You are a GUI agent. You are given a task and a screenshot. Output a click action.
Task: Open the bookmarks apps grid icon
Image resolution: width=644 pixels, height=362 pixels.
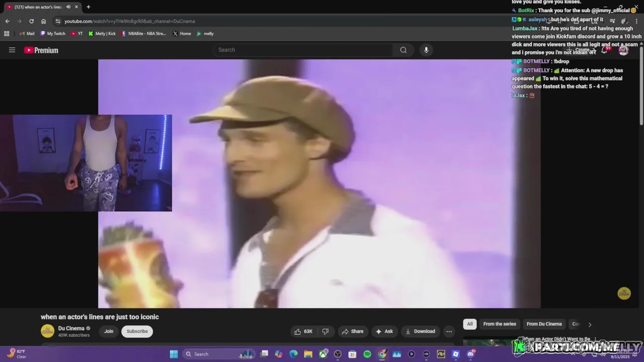[7, 34]
